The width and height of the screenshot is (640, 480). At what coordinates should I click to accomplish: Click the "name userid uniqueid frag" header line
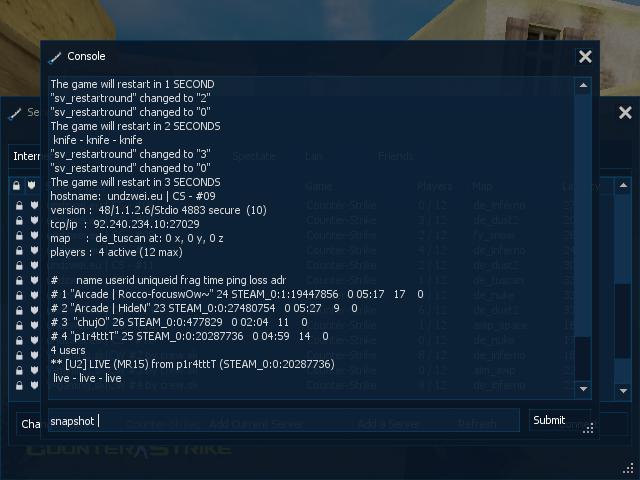168,280
